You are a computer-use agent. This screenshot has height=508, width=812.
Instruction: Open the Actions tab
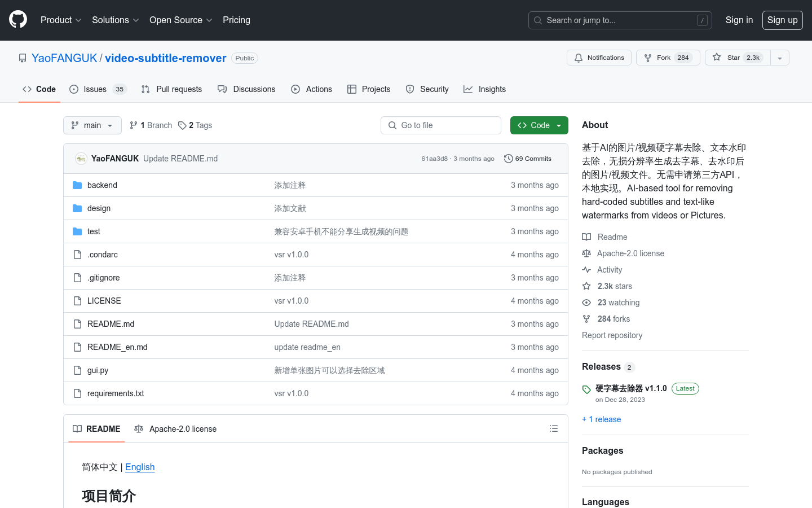point(311,89)
